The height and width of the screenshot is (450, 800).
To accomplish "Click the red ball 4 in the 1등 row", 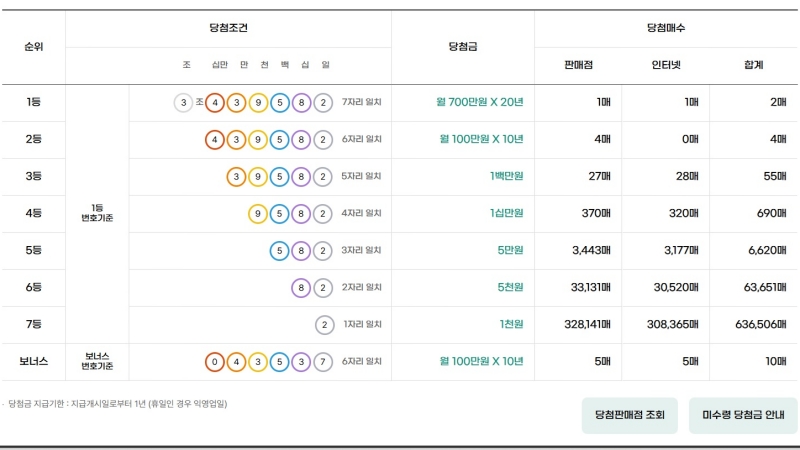I will point(215,103).
